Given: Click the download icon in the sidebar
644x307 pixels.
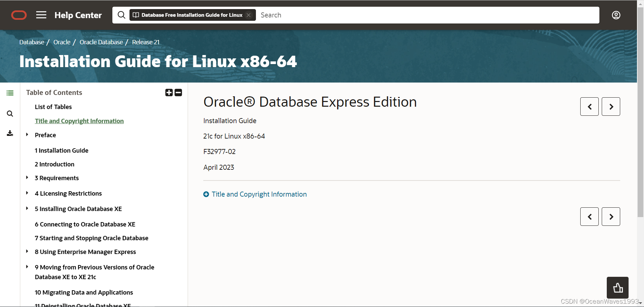Looking at the screenshot, I should (x=10, y=133).
